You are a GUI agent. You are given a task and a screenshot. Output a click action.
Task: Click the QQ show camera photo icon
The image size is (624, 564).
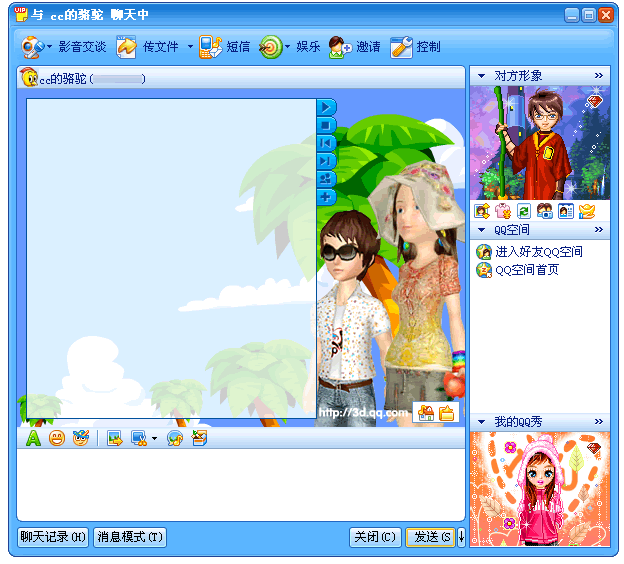[x=544, y=211]
